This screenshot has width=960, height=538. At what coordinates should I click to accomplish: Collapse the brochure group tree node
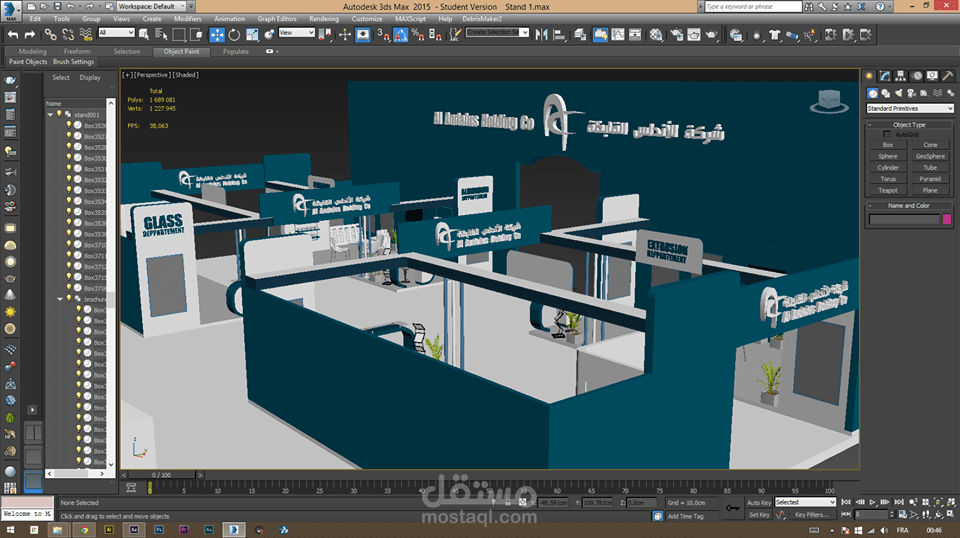click(60, 299)
